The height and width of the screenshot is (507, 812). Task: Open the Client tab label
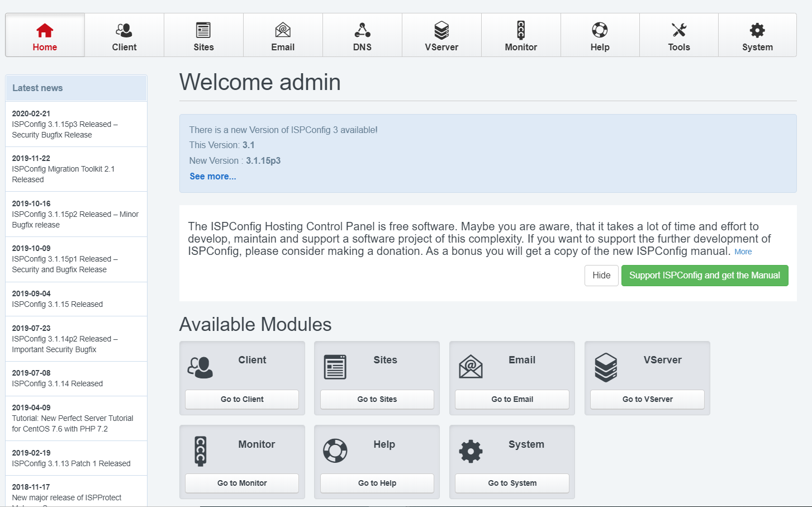coord(124,47)
